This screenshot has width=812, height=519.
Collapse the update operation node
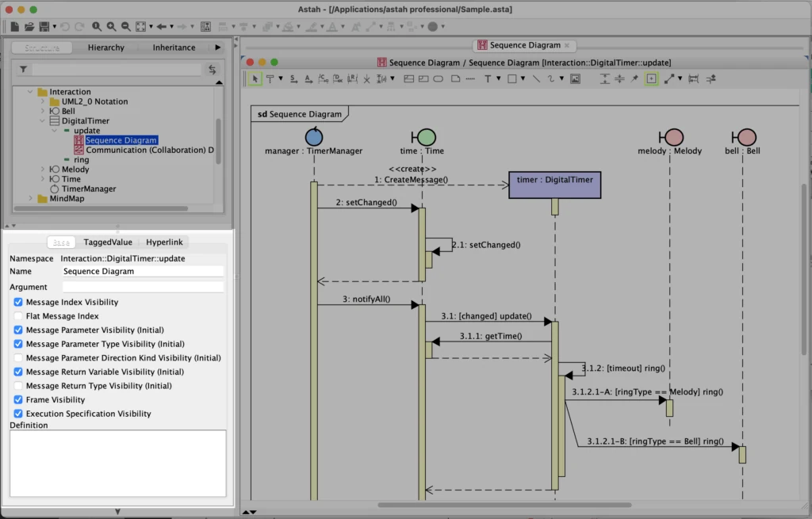tap(55, 131)
